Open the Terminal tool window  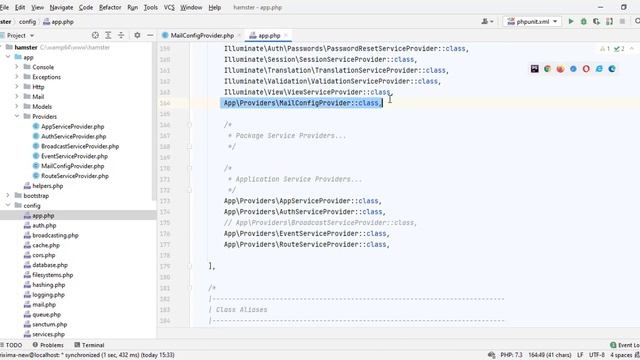pos(89,345)
